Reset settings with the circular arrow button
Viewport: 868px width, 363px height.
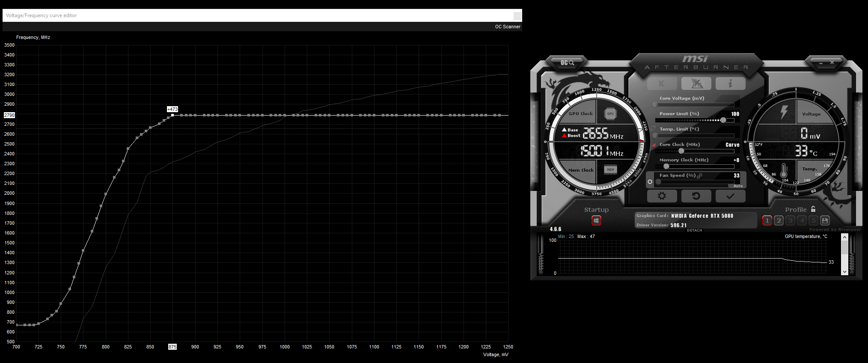tap(696, 196)
